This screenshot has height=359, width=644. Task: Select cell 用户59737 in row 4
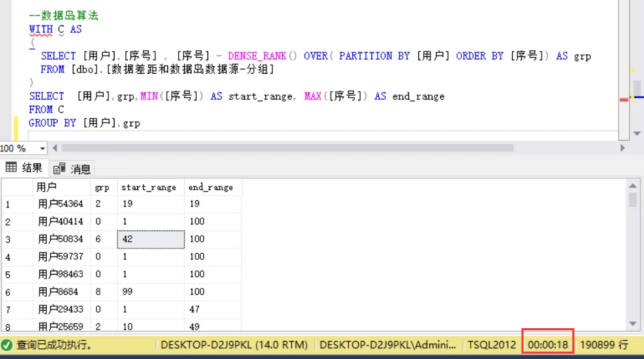click(x=62, y=257)
